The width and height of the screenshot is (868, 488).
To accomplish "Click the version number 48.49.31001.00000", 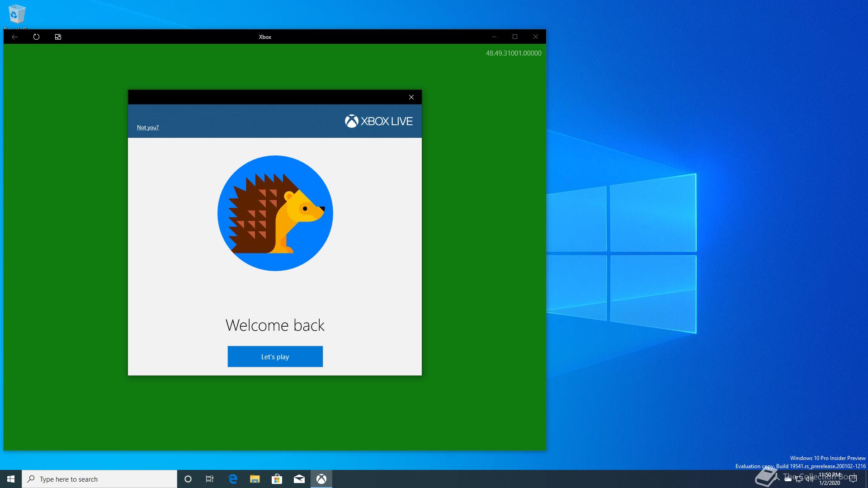I will pyautogui.click(x=514, y=53).
